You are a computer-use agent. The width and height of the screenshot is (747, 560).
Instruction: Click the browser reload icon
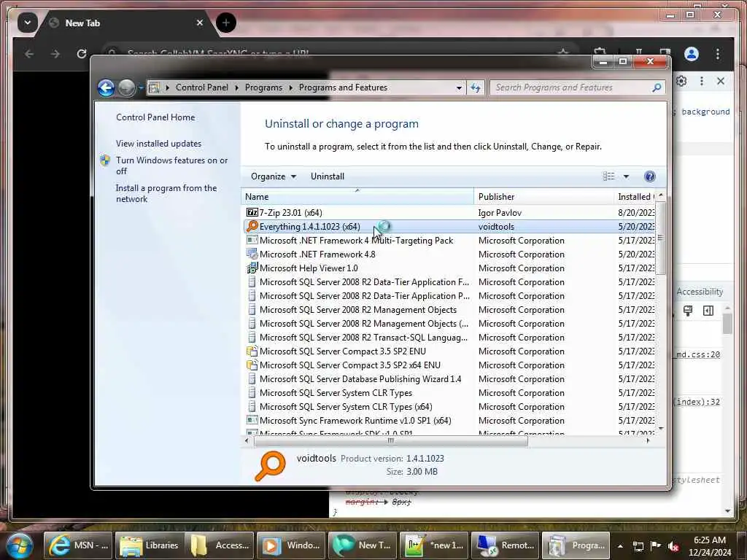point(82,54)
